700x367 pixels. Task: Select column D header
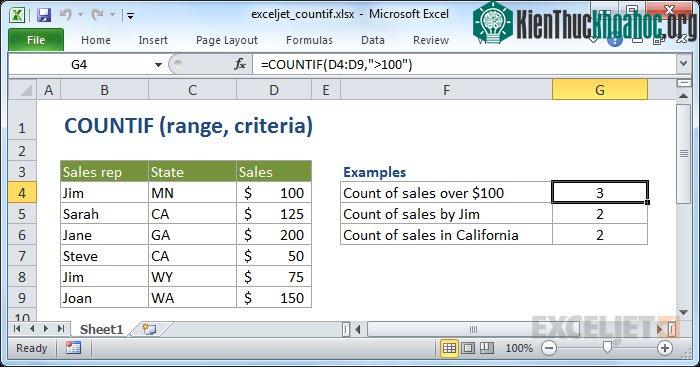click(274, 90)
